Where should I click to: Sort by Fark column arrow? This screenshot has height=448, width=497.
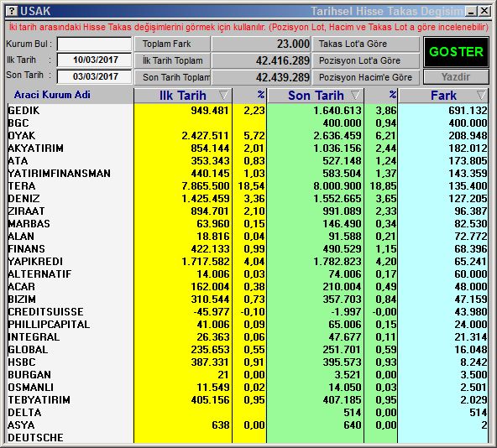pyautogui.click(x=481, y=95)
